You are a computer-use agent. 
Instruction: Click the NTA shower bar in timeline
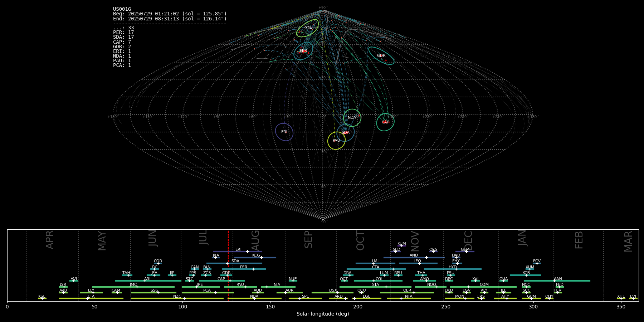coord(409,298)
